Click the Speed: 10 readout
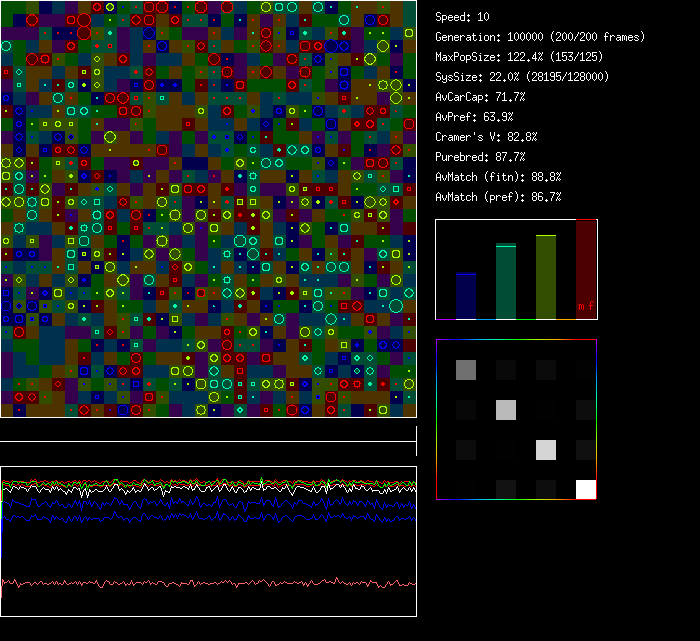700x641 pixels. [463, 17]
